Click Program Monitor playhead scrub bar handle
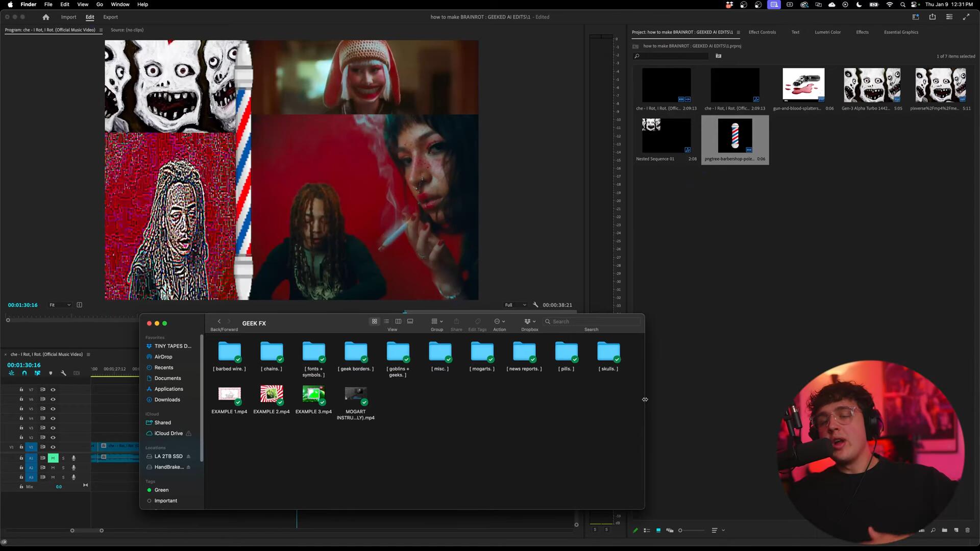980x551 pixels. [x=8, y=320]
